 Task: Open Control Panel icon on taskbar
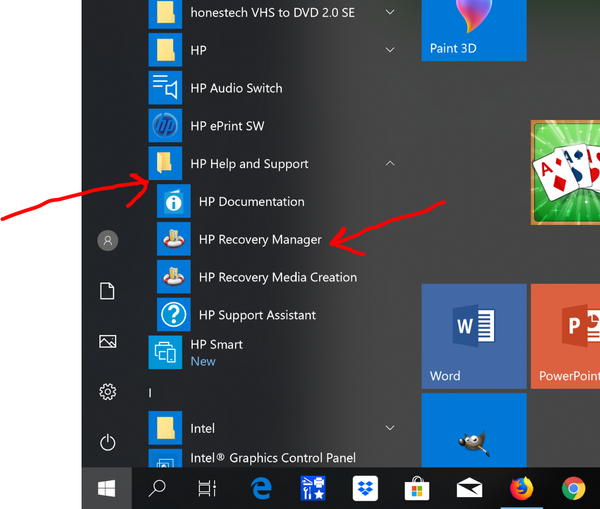pyautogui.click(x=313, y=488)
